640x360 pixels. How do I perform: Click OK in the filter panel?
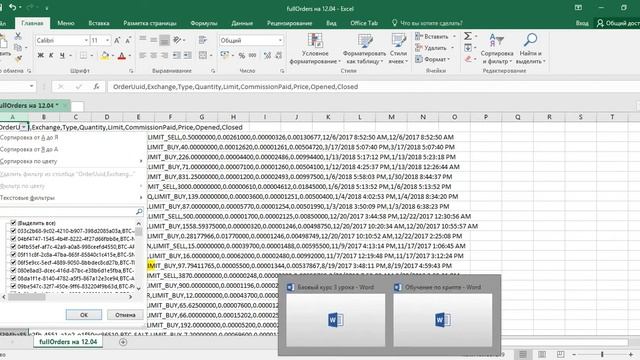(x=84, y=315)
